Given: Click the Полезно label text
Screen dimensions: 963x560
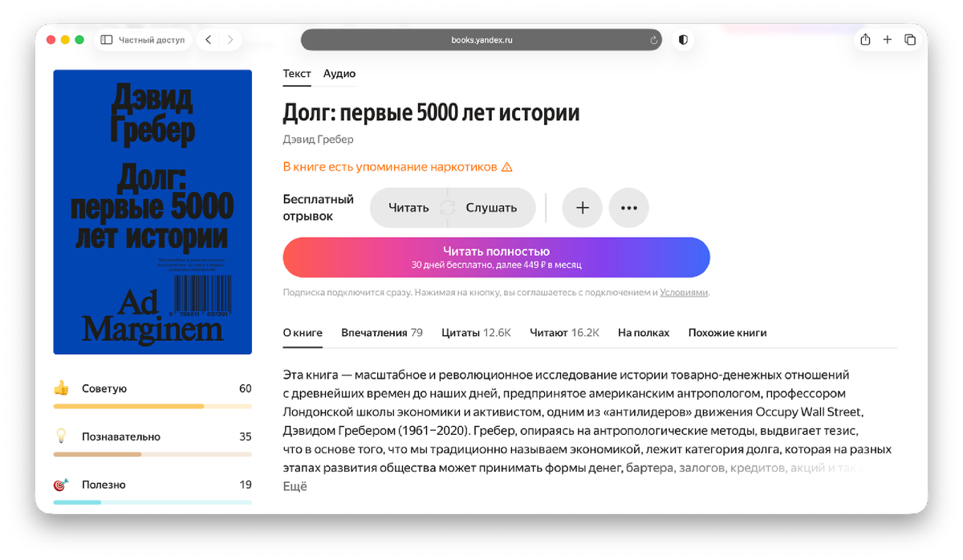Looking at the screenshot, I should click(x=104, y=485).
